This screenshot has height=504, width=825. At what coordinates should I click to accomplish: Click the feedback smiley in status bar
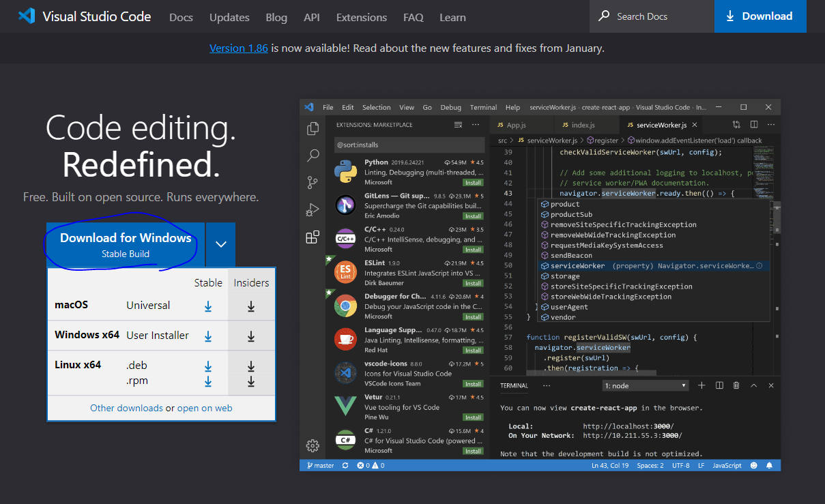pos(754,465)
